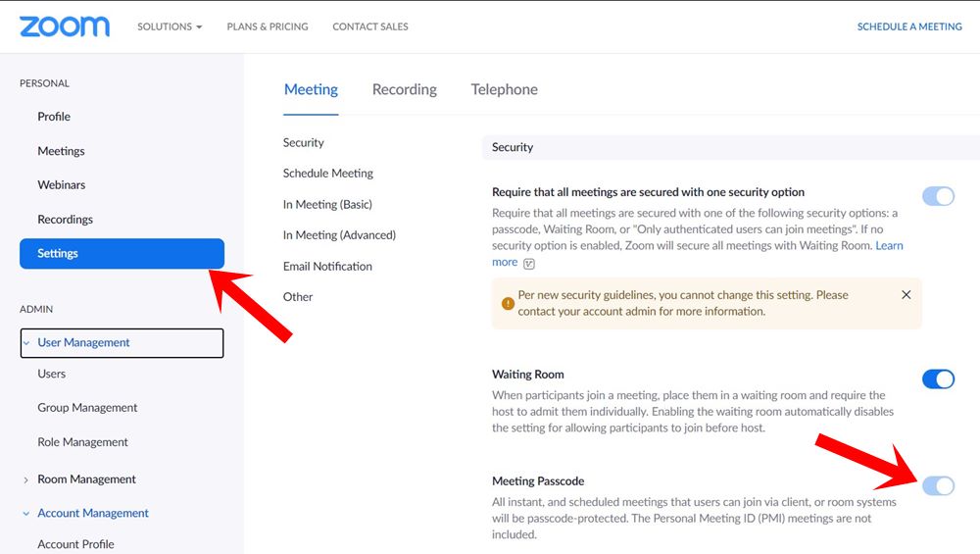Open Webinars in the sidebar
This screenshot has height=554, width=980.
tap(61, 184)
